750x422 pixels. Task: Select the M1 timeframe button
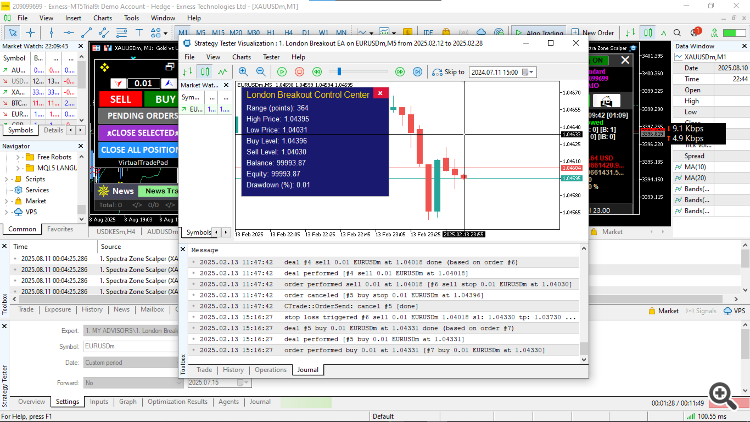tap(183, 33)
